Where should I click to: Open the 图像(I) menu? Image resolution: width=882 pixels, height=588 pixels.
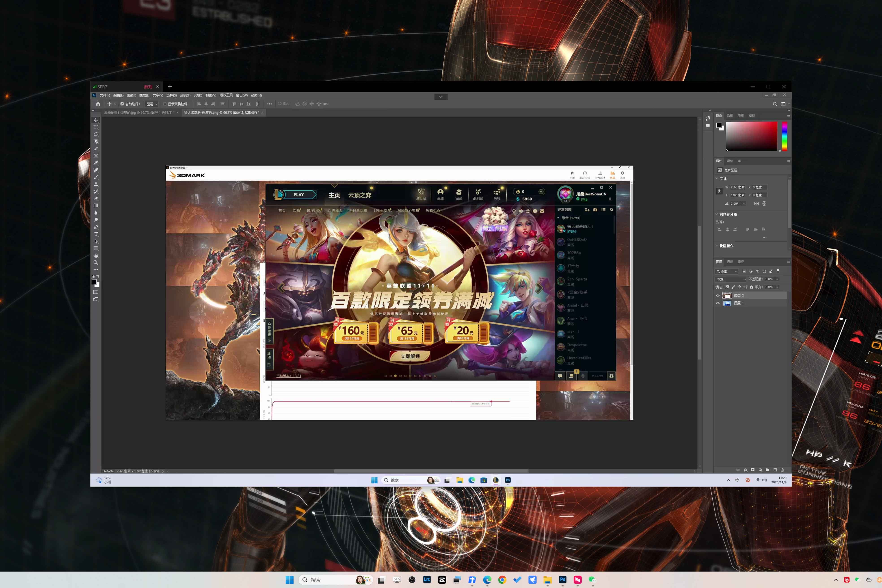131,95
